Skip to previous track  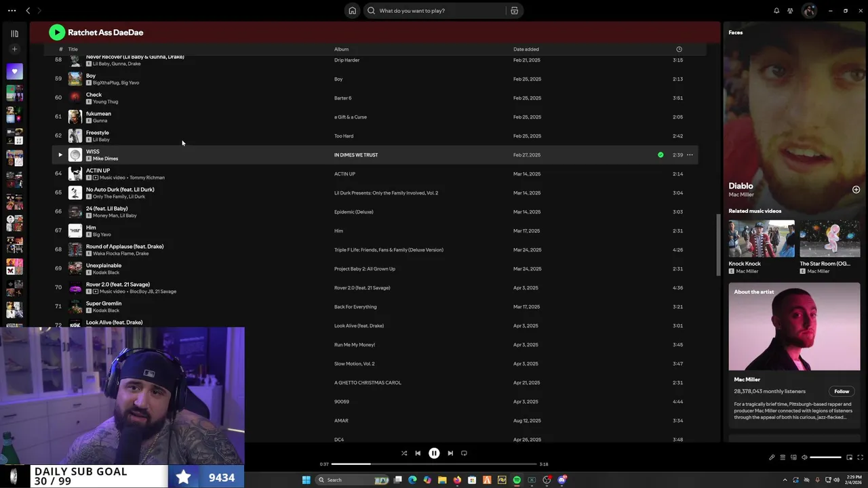418,453
